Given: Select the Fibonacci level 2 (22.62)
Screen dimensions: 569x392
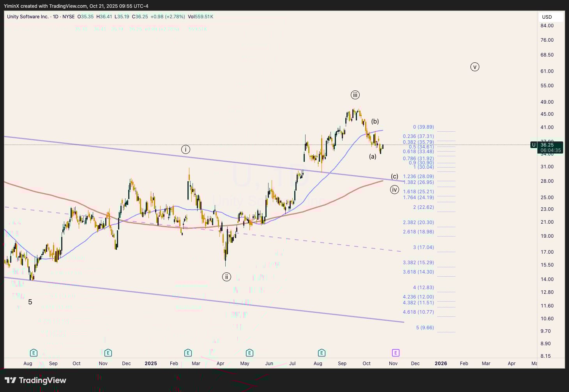Looking at the screenshot, I should click(x=423, y=207).
